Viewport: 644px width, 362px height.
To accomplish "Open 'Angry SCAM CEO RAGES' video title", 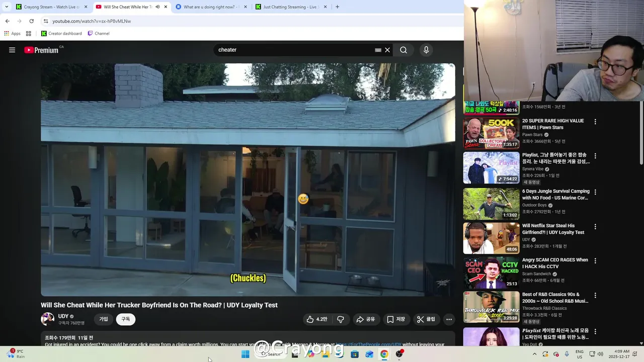I will coord(555,263).
